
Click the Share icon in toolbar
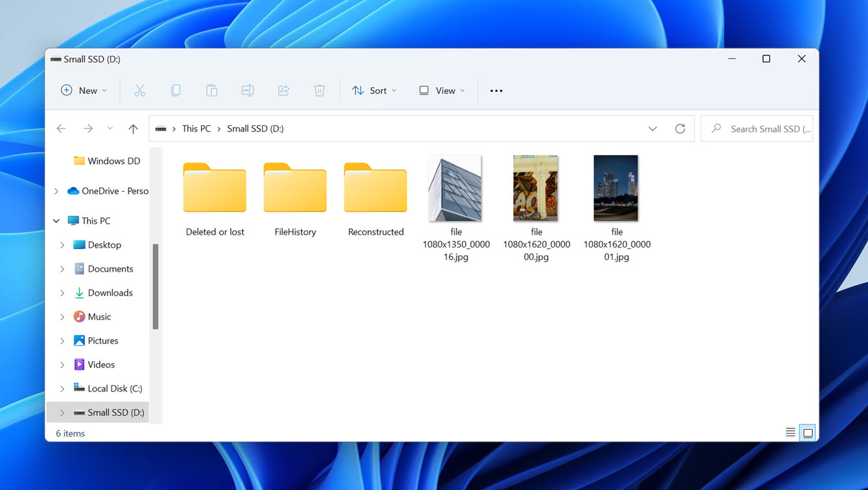tap(283, 91)
